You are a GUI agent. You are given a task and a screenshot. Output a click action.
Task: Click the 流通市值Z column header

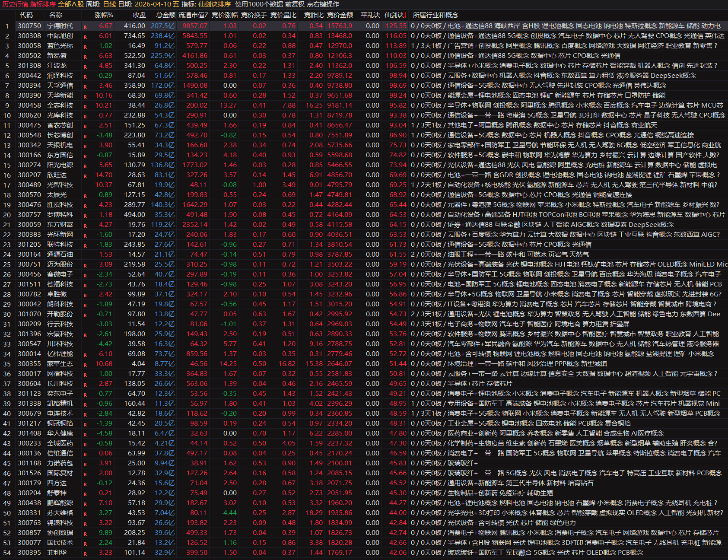click(x=193, y=15)
